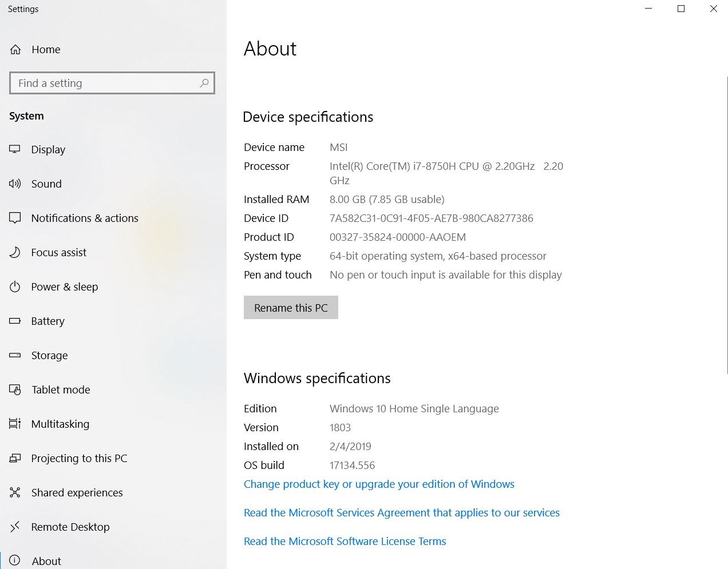Click the Power & sleep icon

(15, 287)
